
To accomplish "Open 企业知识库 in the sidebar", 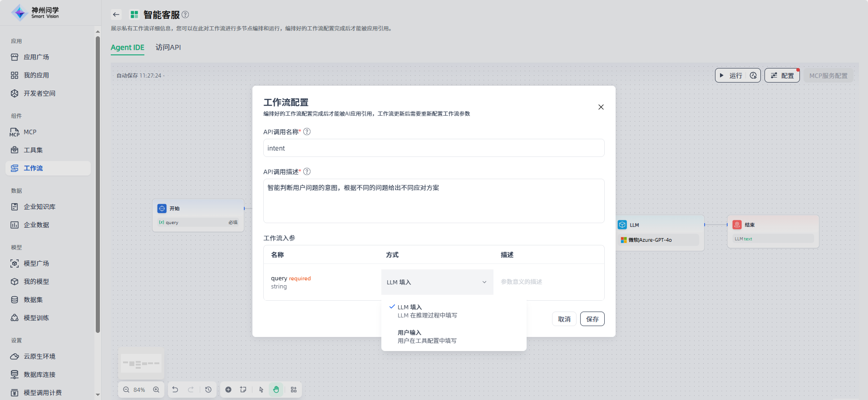I will [x=39, y=207].
